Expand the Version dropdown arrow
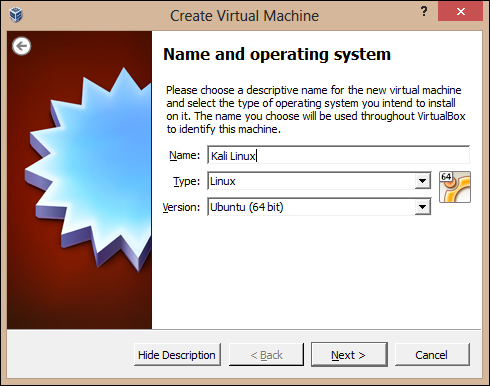The image size is (490, 386). click(x=422, y=207)
